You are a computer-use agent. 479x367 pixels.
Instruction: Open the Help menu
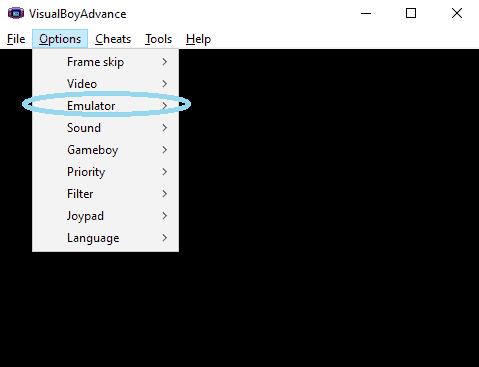pyautogui.click(x=198, y=39)
